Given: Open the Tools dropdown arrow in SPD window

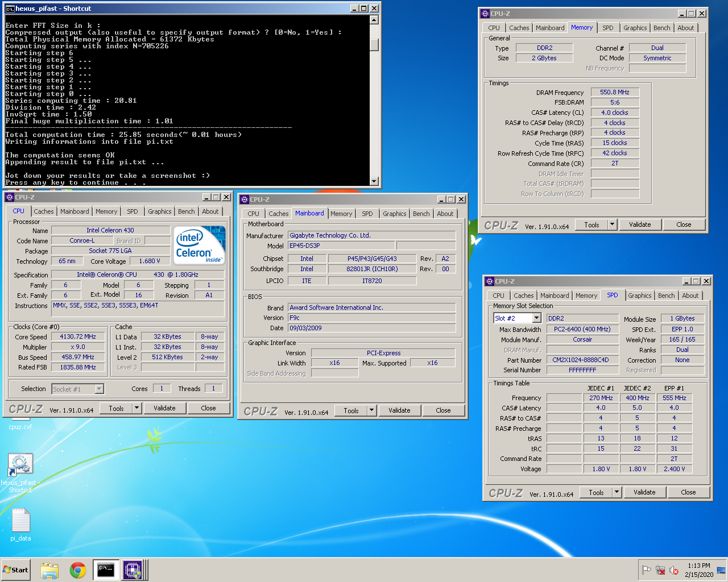Looking at the screenshot, I should click(x=617, y=492).
